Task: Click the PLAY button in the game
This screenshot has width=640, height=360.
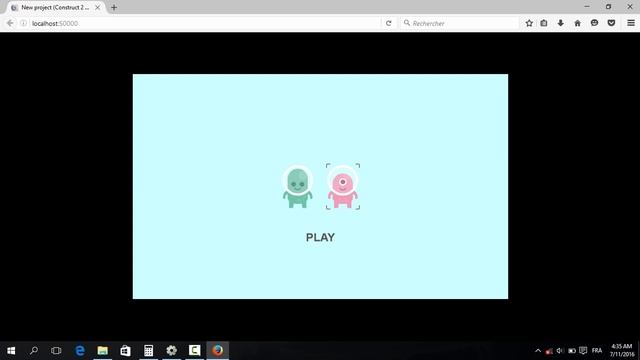Action: click(320, 237)
